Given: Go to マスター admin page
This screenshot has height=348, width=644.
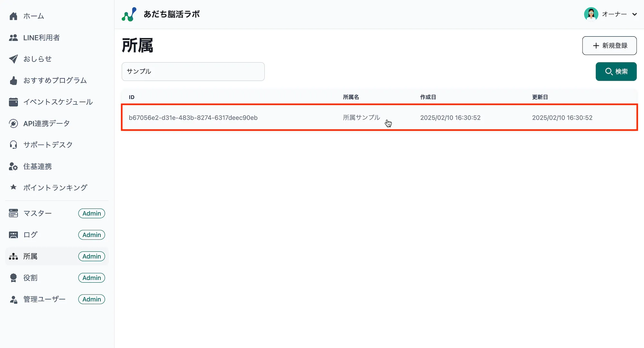Looking at the screenshot, I should [37, 213].
